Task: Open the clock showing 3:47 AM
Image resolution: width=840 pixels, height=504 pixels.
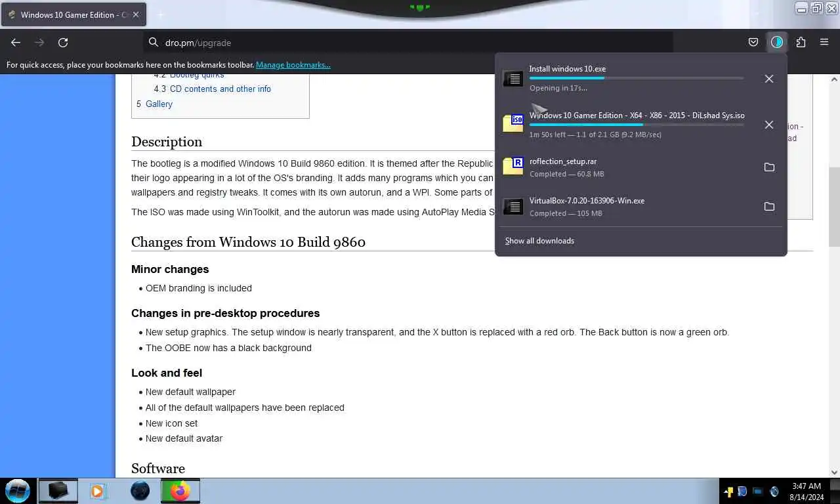Action: 807,492
